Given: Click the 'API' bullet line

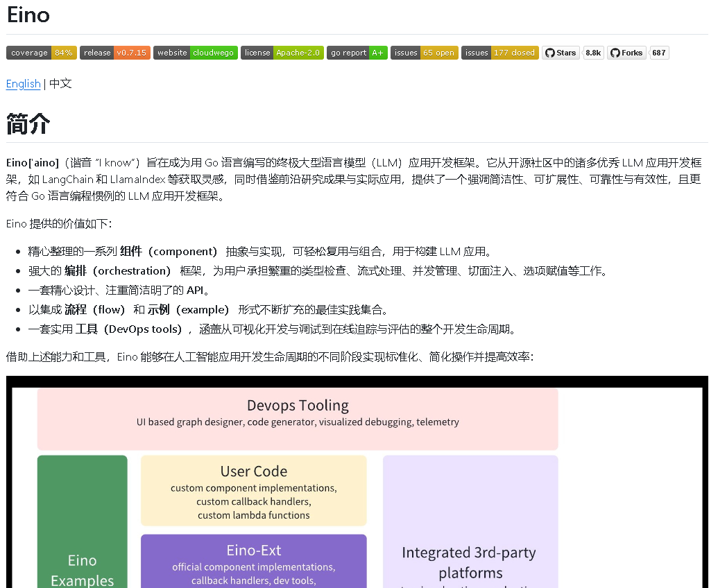Looking at the screenshot, I should 119,290.
